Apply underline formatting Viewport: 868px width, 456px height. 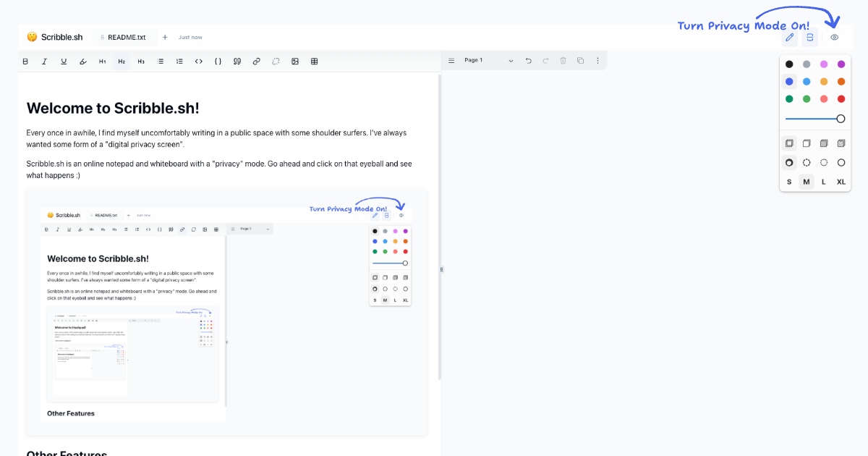pyautogui.click(x=64, y=62)
